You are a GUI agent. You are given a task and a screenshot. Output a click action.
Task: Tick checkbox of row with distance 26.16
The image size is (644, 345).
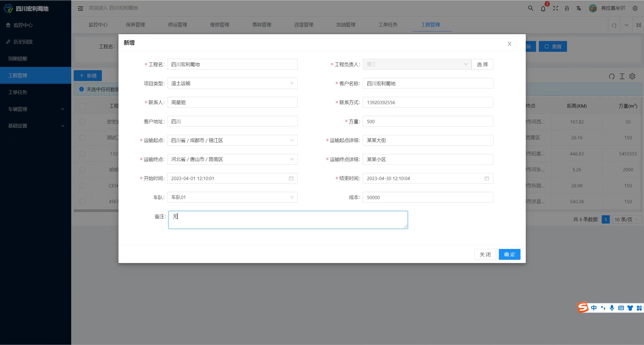(82, 138)
